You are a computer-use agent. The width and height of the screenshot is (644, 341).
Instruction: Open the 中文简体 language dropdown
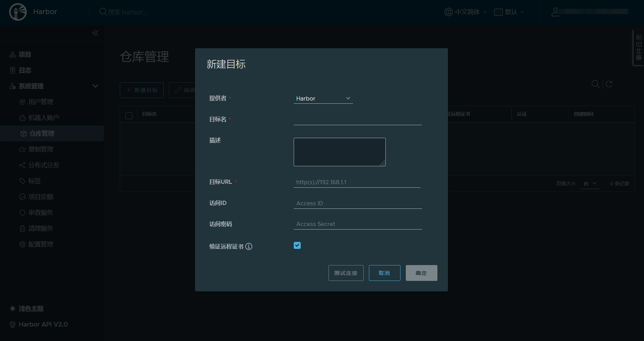[466, 12]
